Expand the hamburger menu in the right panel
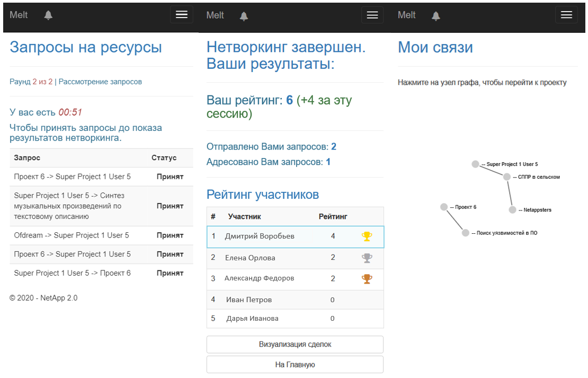The height and width of the screenshot is (378, 588). (566, 15)
